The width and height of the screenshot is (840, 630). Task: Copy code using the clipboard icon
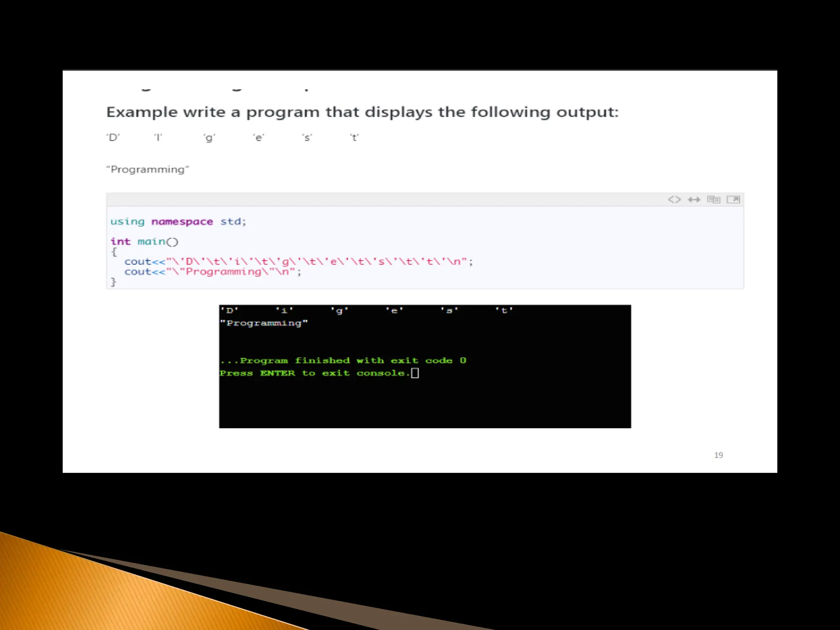pos(714,199)
